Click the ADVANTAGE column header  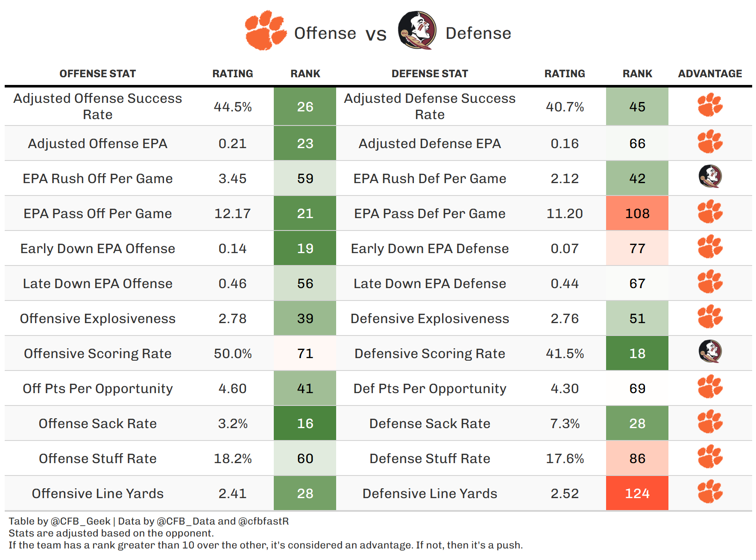(710, 74)
